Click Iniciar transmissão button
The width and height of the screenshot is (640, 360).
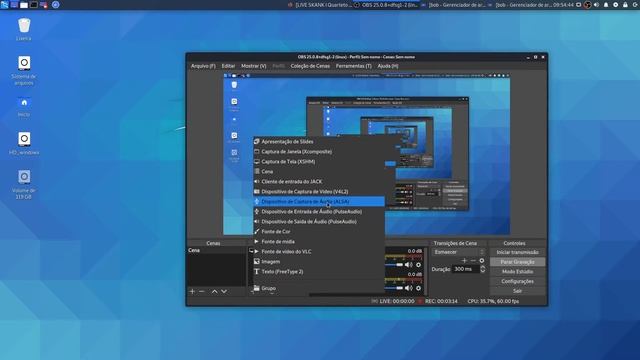pyautogui.click(x=518, y=252)
